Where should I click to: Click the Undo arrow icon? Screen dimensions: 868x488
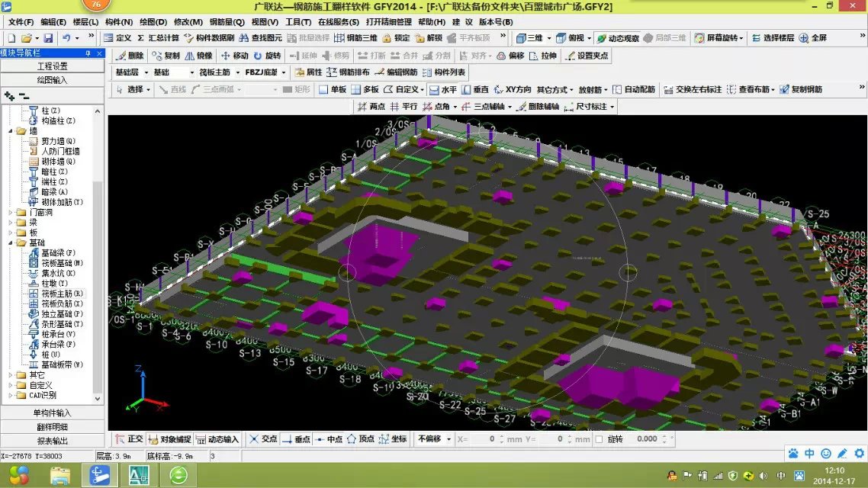(x=66, y=38)
